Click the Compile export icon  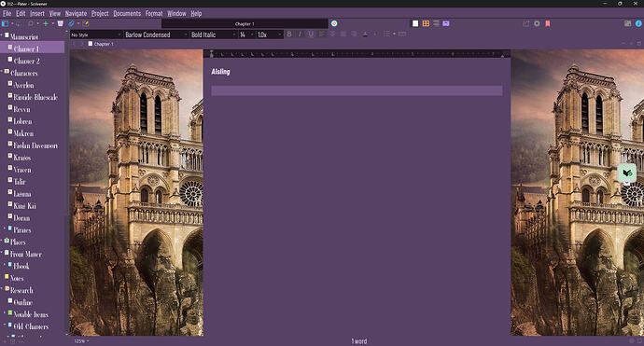click(526, 24)
